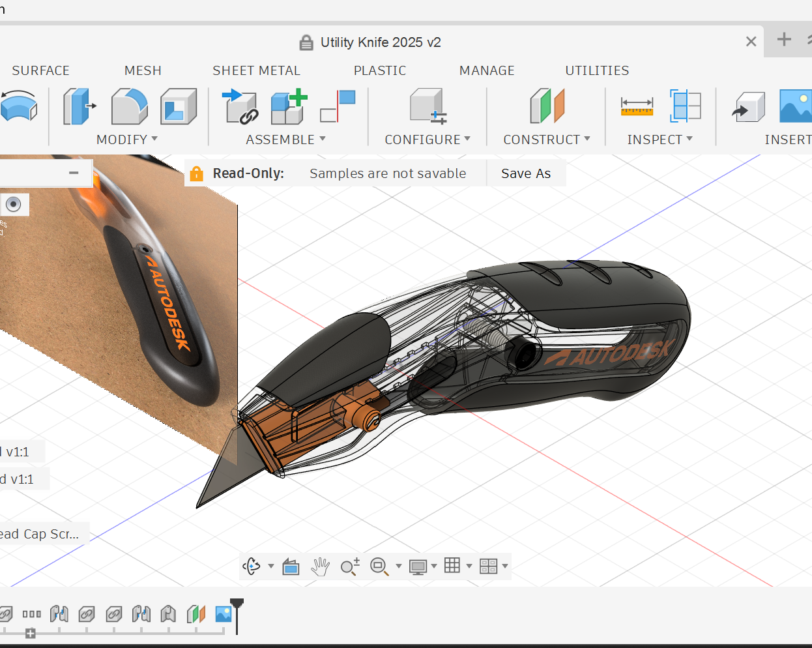This screenshot has width=812, height=648.
Task: Select the Offset Plane construct tool
Action: pos(547,107)
